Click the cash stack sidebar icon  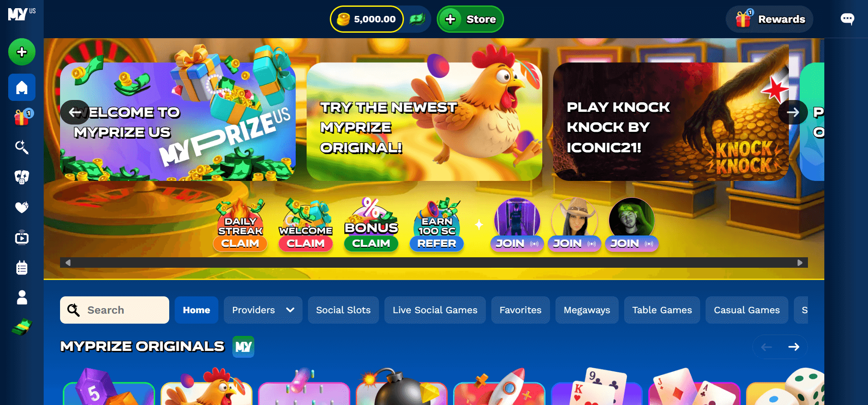[22, 327]
